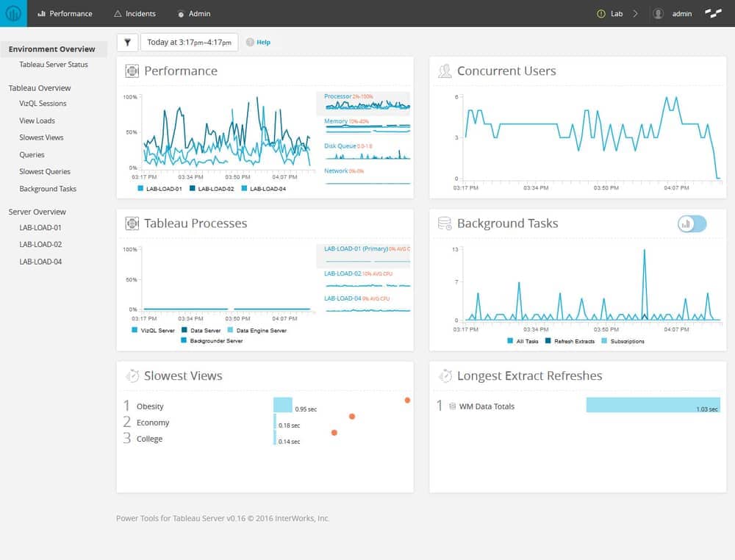Select the Processor sparkline metric

[364, 103]
